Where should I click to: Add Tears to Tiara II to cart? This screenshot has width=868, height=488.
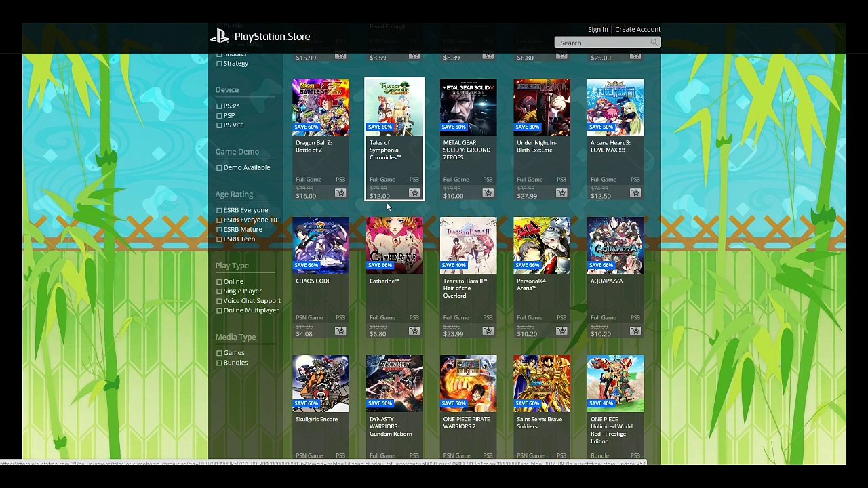488,331
